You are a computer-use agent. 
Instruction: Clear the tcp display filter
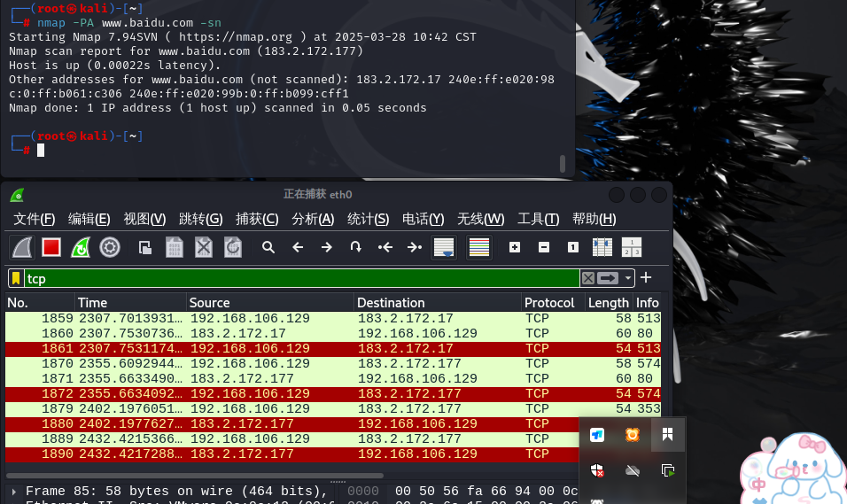588,278
